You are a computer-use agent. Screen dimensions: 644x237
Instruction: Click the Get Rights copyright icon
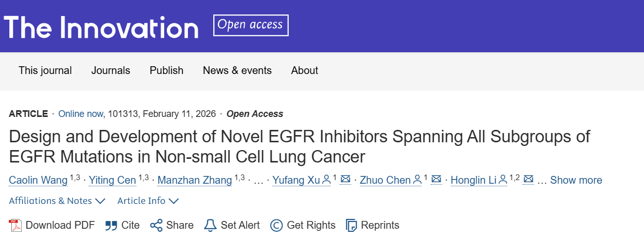tap(276, 226)
